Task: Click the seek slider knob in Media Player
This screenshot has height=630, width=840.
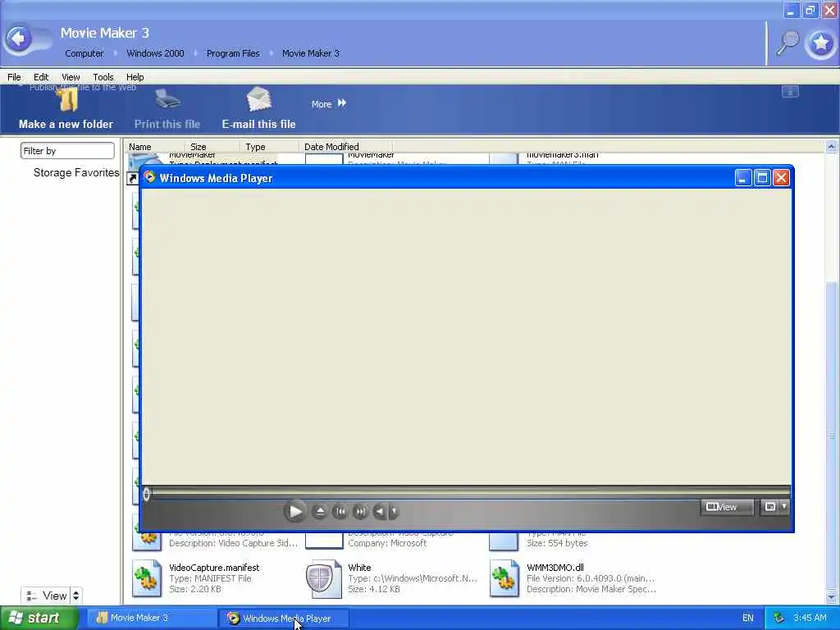Action: coord(146,494)
